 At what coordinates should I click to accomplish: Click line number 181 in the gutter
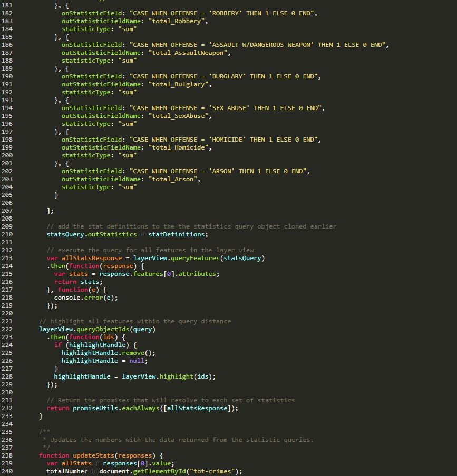point(7,5)
